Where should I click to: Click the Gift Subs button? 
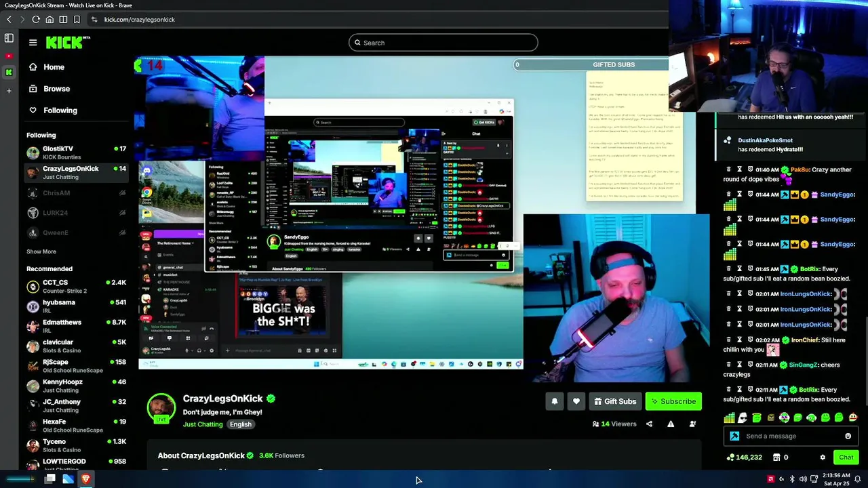[615, 401]
